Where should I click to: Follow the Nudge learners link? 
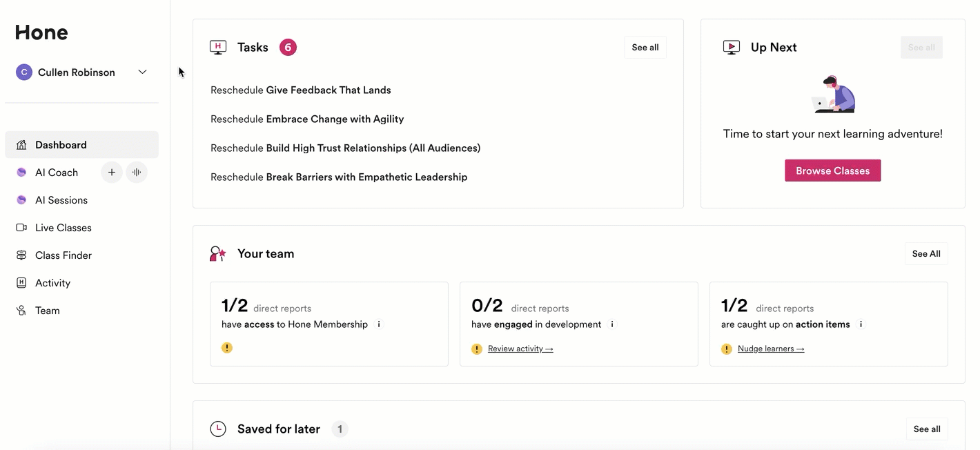pyautogui.click(x=770, y=349)
